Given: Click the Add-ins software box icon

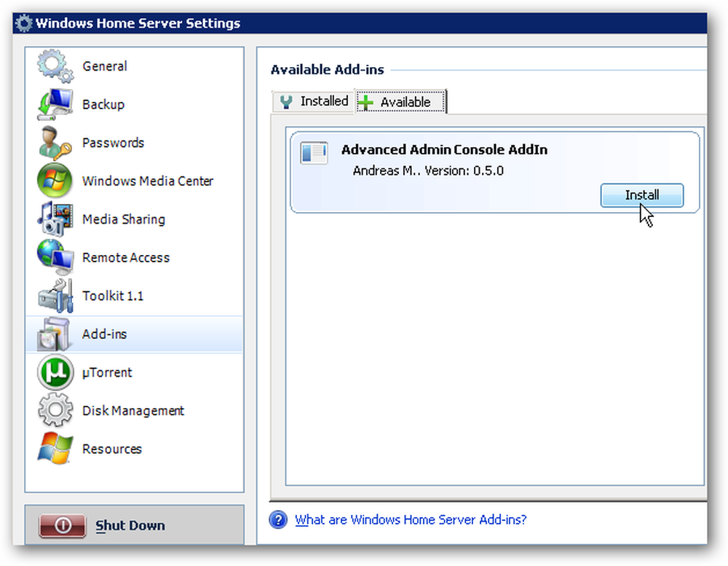Looking at the screenshot, I should click(55, 334).
